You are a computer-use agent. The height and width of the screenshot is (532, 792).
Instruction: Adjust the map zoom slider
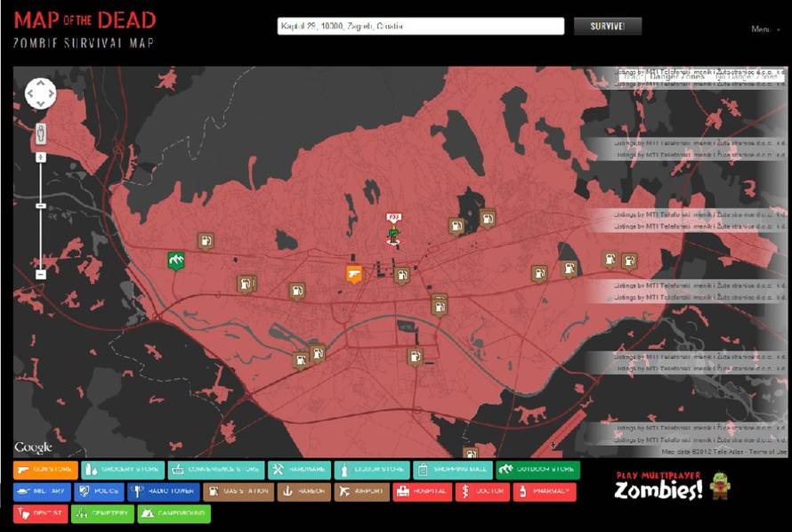[x=39, y=205]
